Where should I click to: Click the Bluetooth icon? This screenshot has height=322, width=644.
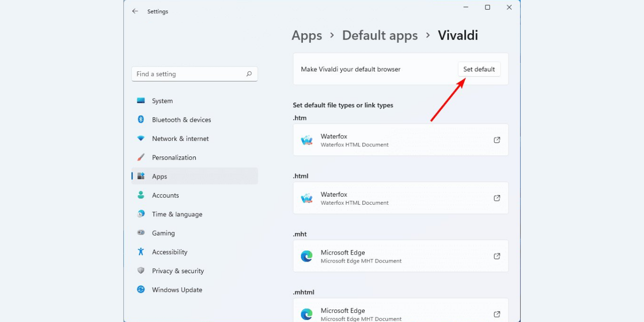click(x=141, y=119)
